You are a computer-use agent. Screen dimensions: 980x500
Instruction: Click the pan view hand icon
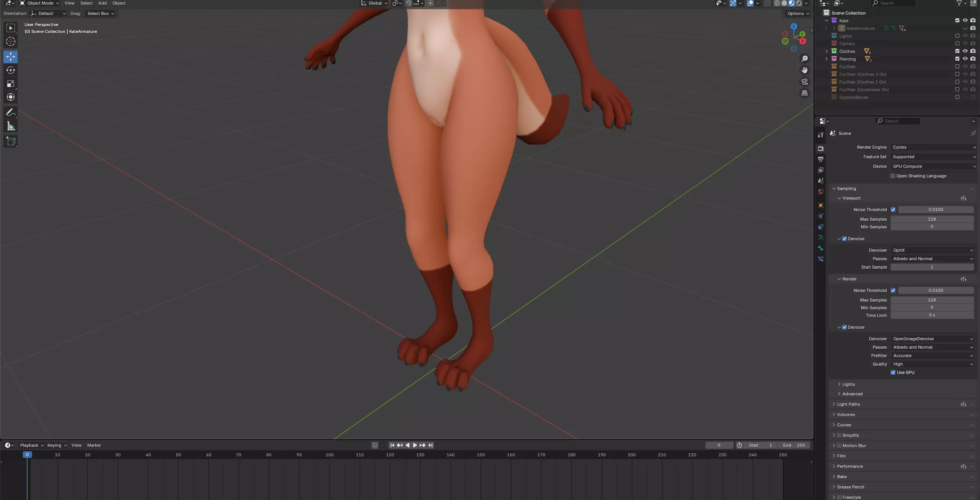(805, 70)
